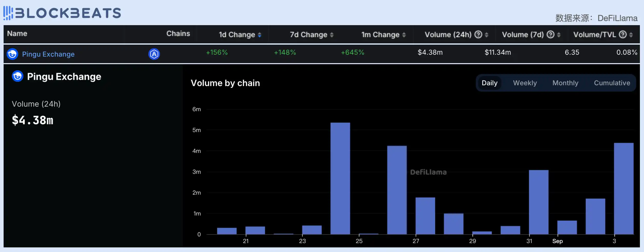Click the Sep 3 volume bar

(x=624, y=189)
